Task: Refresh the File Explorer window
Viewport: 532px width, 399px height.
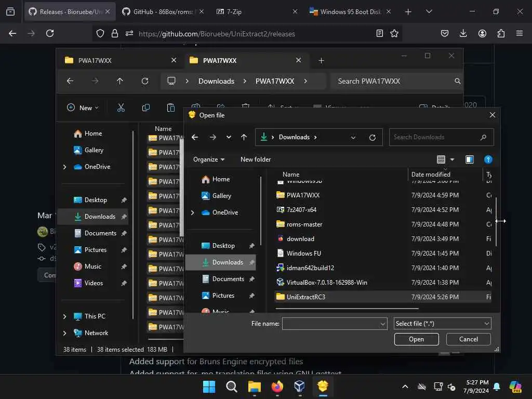Action: [145, 81]
